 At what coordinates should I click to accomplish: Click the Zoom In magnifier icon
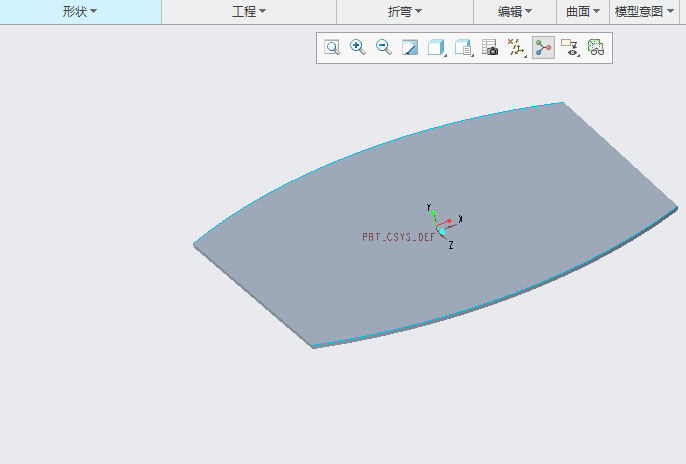coord(358,47)
